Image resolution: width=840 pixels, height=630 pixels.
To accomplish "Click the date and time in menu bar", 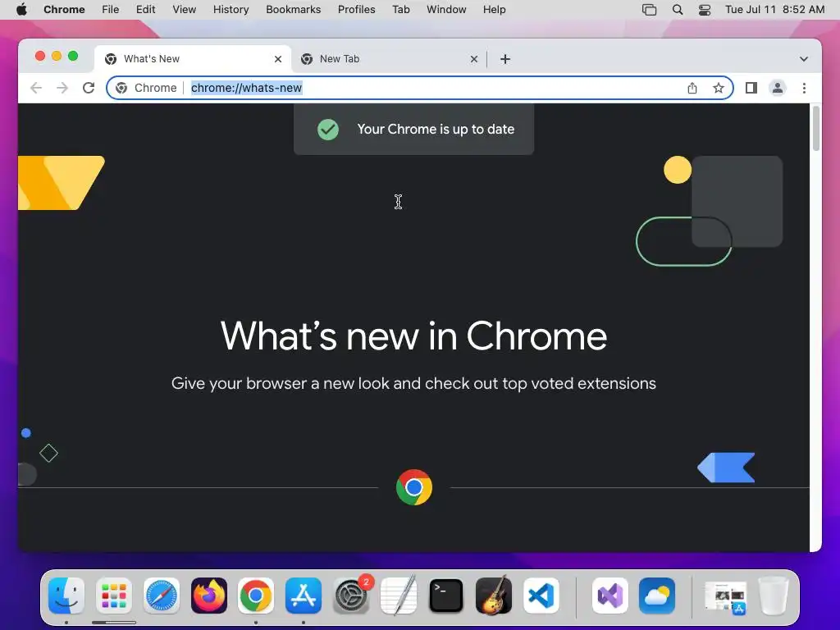I will pyautogui.click(x=774, y=10).
